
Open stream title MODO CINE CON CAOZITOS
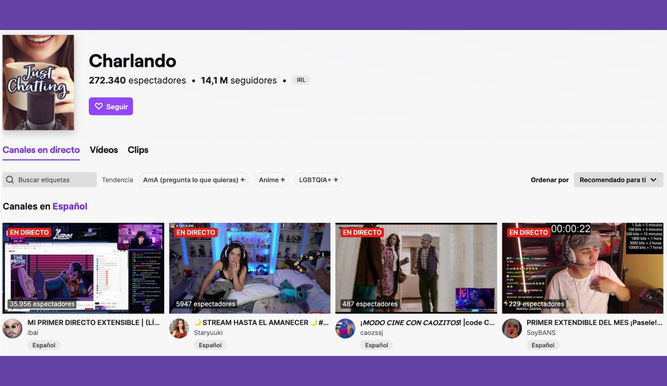(427, 323)
